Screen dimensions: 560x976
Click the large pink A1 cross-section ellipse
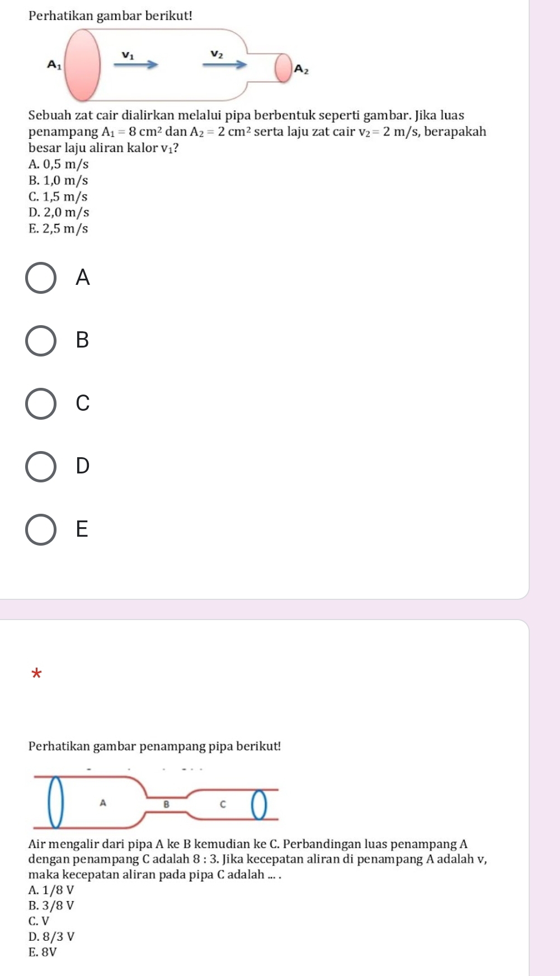tap(83, 64)
